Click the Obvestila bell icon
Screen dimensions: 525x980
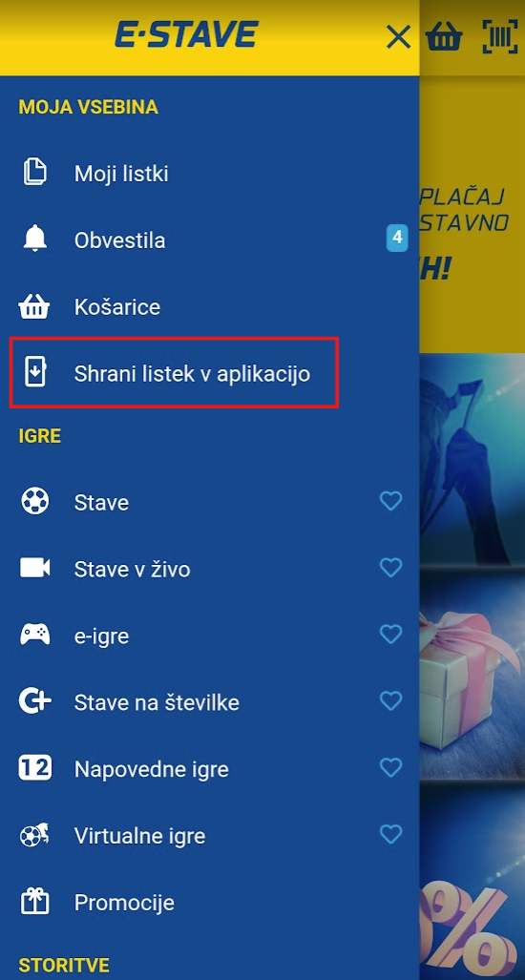tap(35, 240)
